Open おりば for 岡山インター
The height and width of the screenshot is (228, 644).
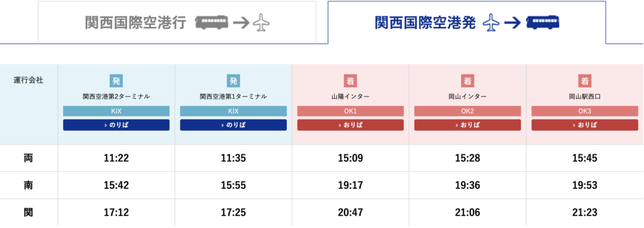pyautogui.click(x=467, y=125)
